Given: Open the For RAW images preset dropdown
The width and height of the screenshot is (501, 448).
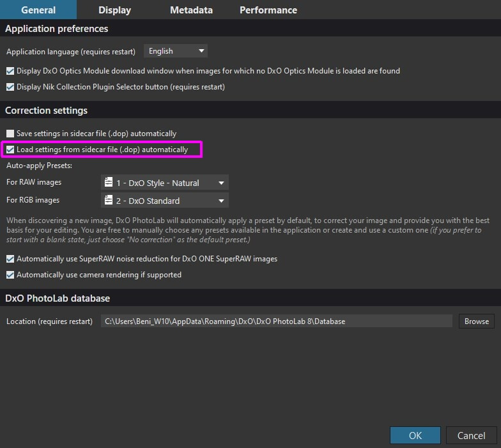Looking at the screenshot, I should [x=165, y=183].
